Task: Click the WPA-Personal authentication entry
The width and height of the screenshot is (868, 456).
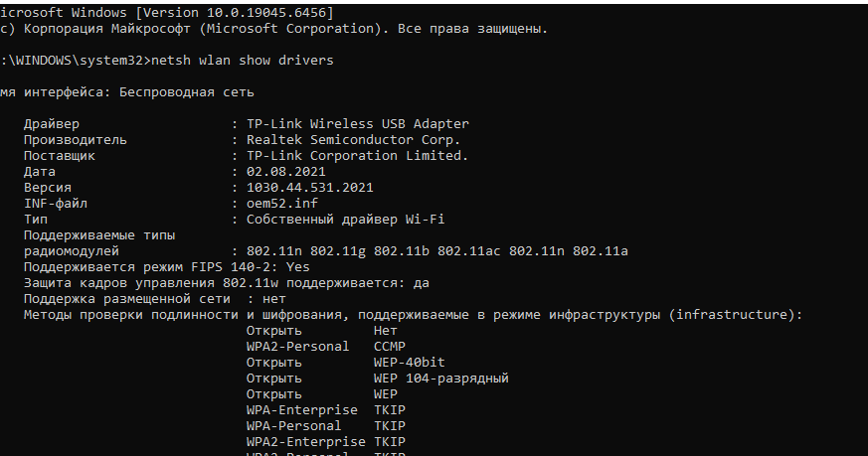Action: pos(293,426)
